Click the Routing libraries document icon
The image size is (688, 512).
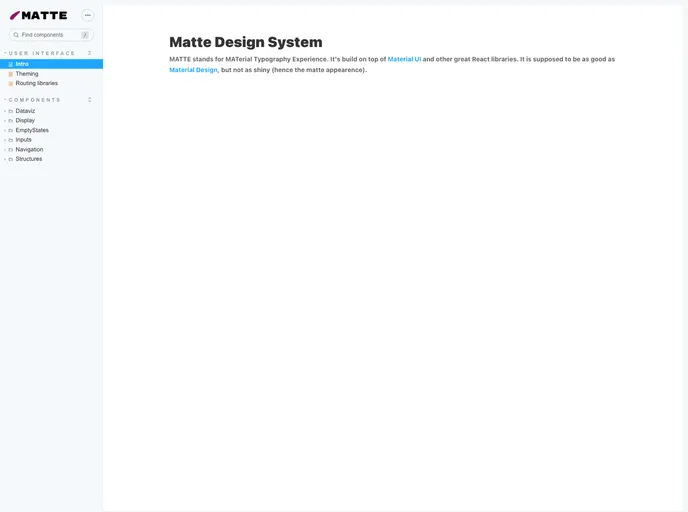[x=11, y=83]
